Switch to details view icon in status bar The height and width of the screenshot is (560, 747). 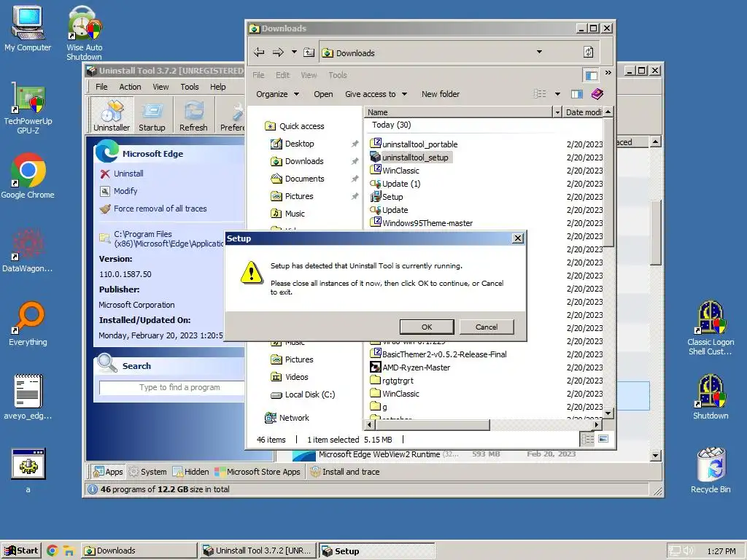[588, 439]
